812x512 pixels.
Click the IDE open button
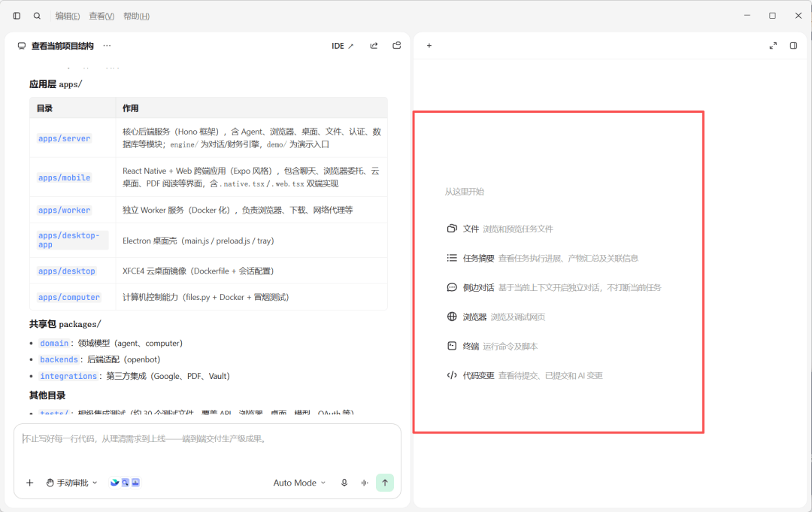(x=342, y=46)
